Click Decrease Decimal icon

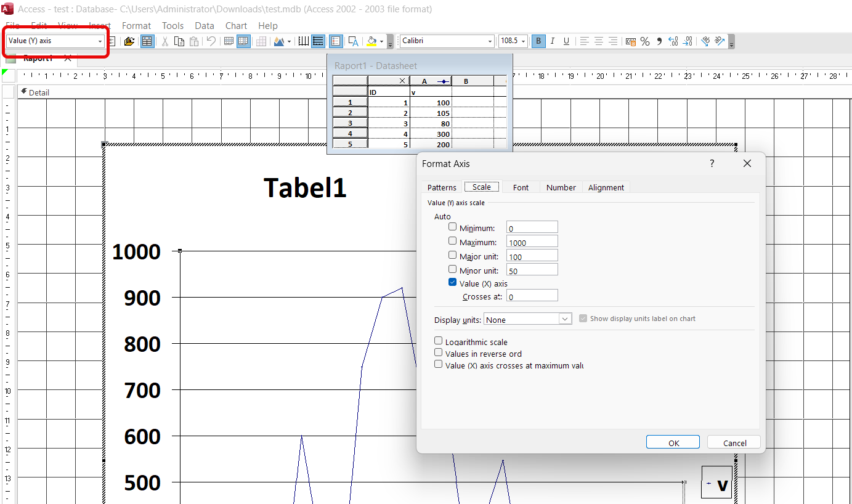[x=688, y=41]
